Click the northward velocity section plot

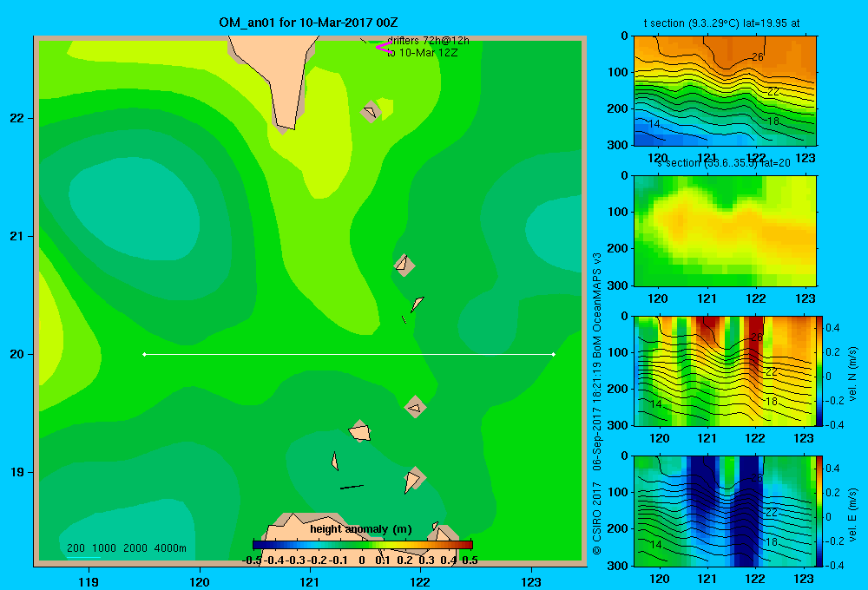tap(725, 370)
